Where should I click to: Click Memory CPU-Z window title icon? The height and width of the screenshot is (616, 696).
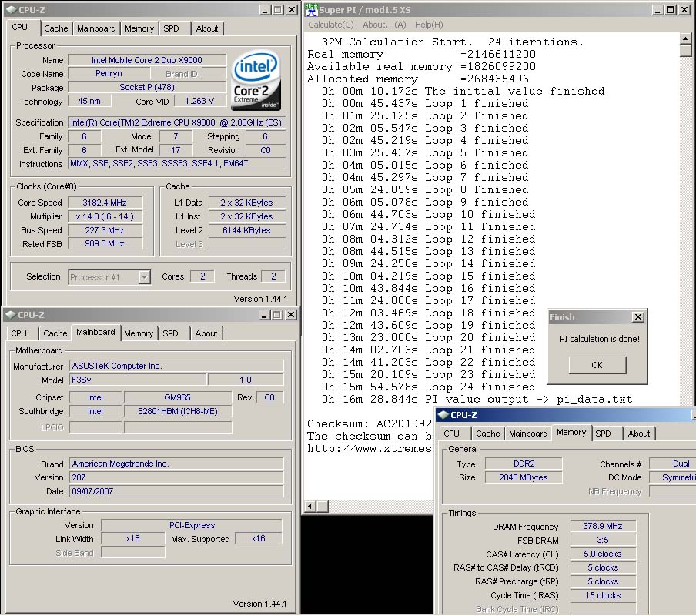443,415
